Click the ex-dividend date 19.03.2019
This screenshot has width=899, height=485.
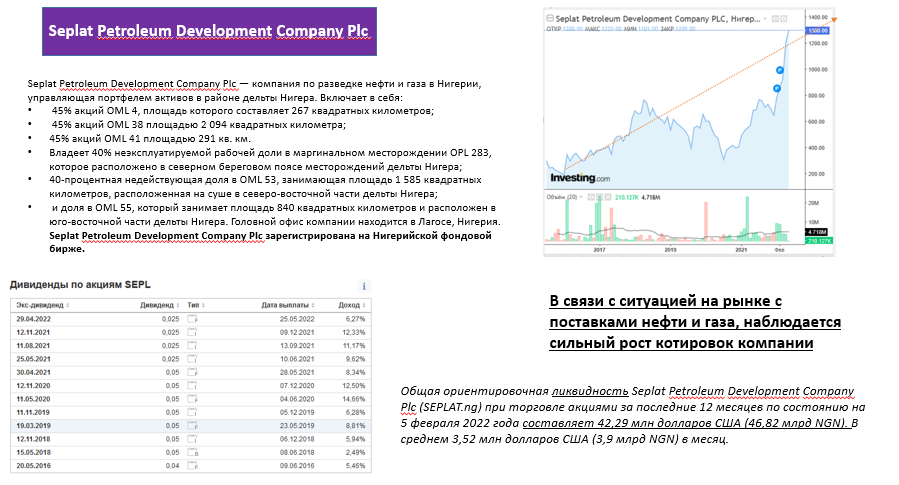pyautogui.click(x=33, y=425)
